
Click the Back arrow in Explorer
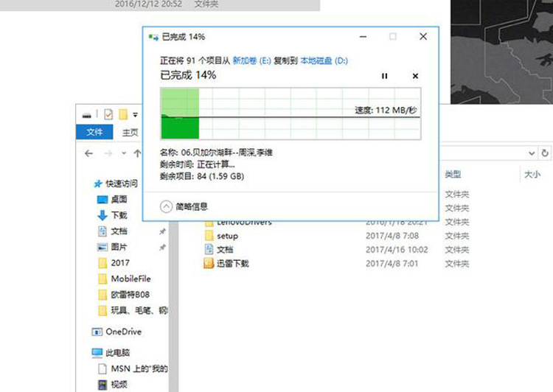pos(88,153)
